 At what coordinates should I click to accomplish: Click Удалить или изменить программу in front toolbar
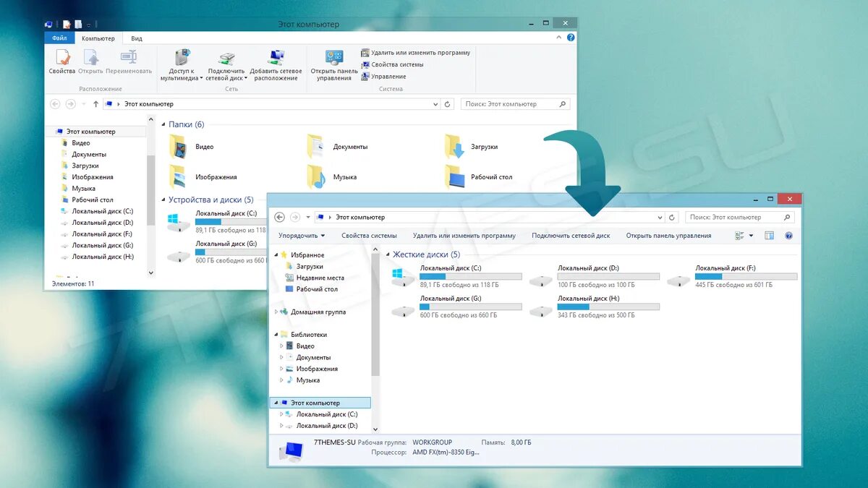click(464, 236)
